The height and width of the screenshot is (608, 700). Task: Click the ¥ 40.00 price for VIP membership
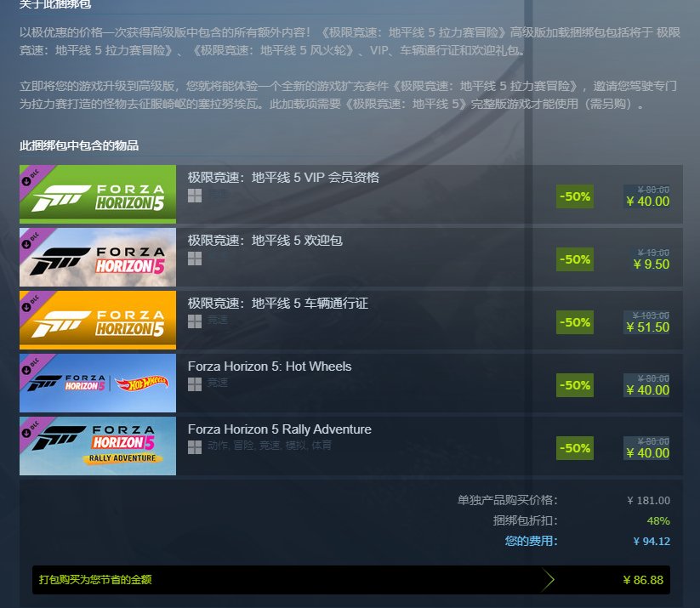(648, 202)
